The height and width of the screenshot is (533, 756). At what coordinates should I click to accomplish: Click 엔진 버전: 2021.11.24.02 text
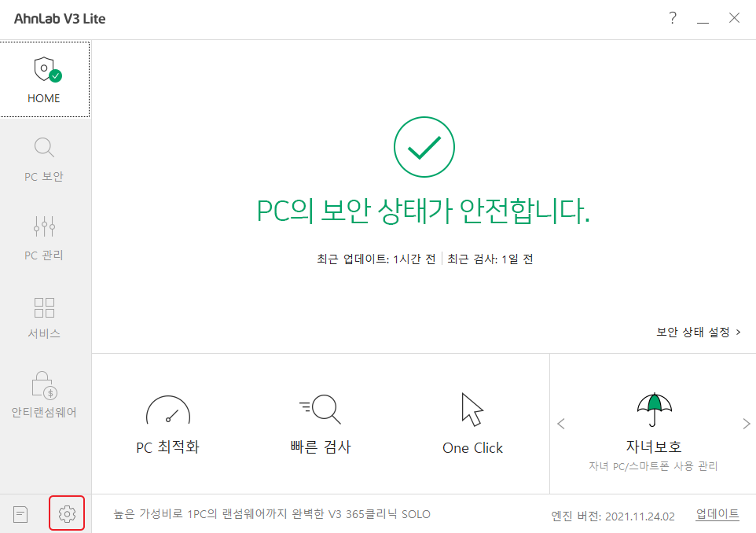point(613,516)
